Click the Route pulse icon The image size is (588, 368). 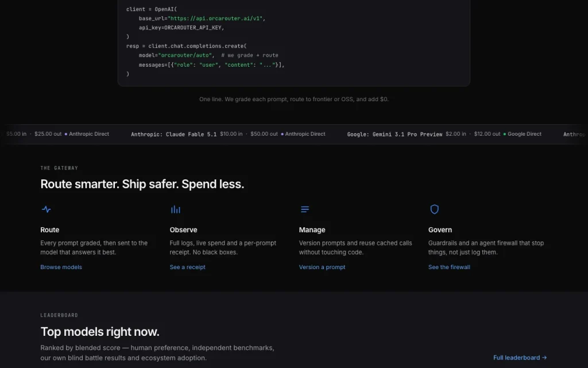click(x=46, y=209)
